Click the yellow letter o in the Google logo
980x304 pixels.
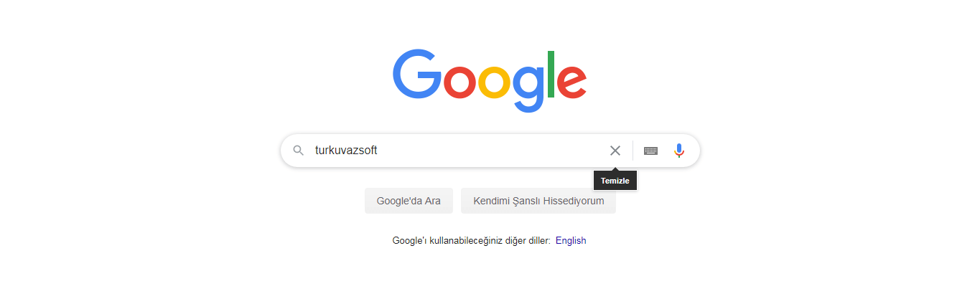[493, 82]
